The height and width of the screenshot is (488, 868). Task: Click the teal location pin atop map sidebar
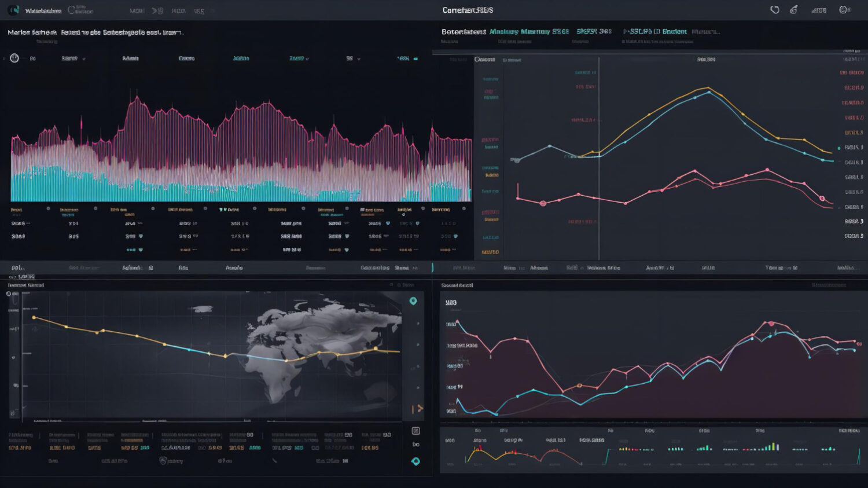pos(413,301)
